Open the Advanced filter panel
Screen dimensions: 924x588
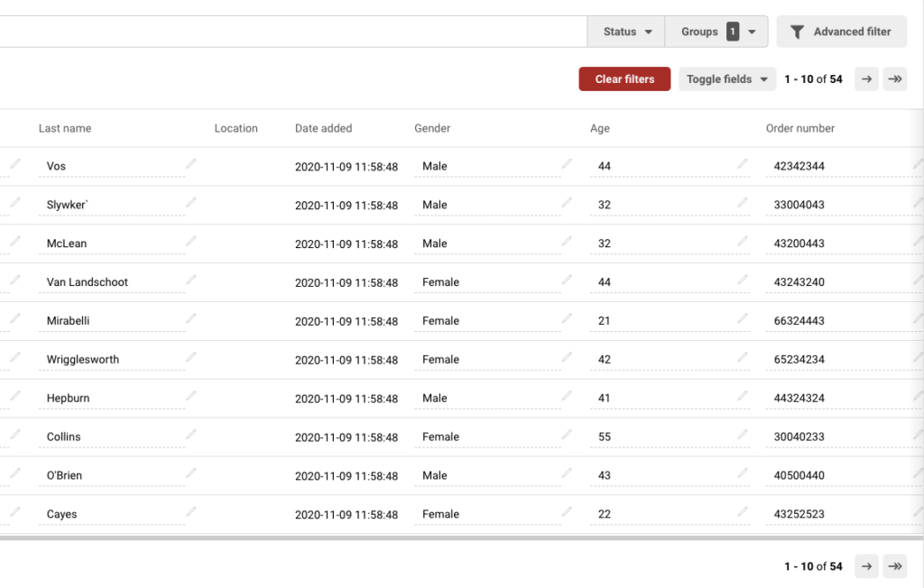(x=842, y=32)
